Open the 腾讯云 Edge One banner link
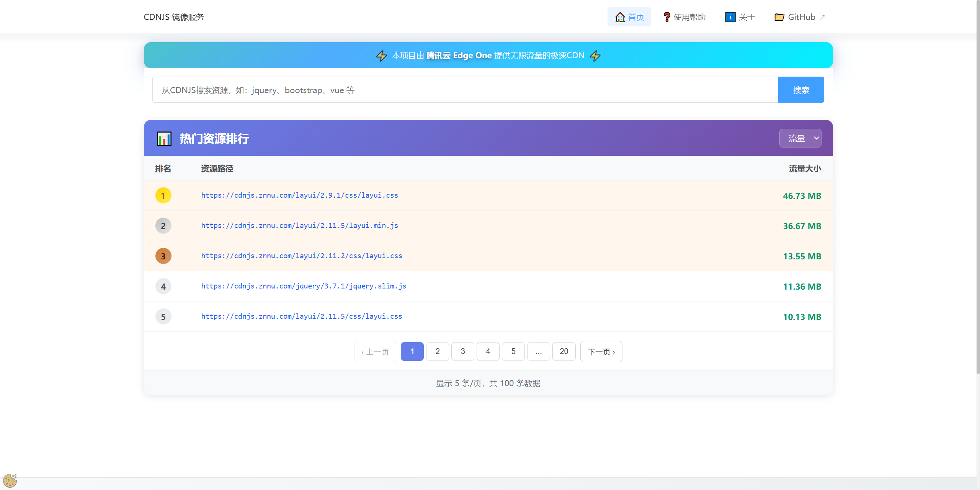The width and height of the screenshot is (980, 490). pyautogui.click(x=459, y=55)
